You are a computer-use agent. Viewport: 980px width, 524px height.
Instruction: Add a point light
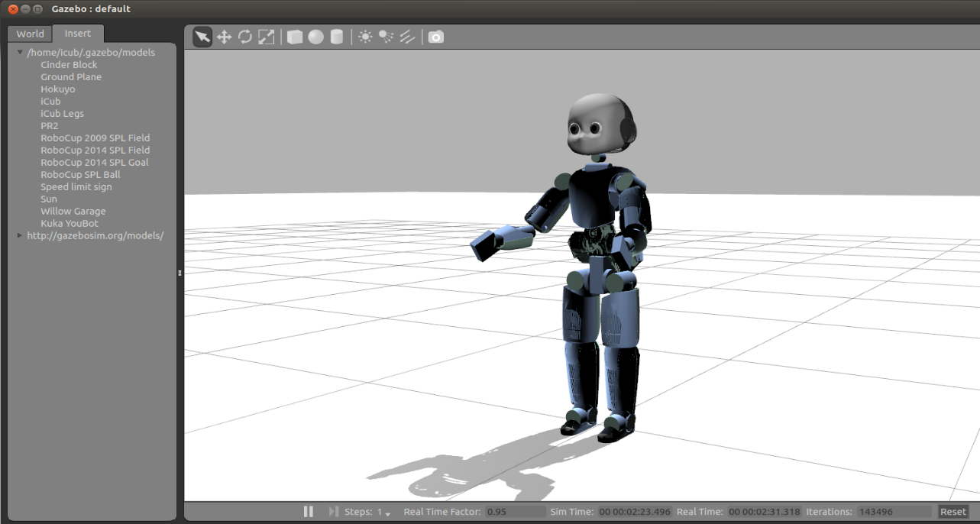pyautogui.click(x=365, y=37)
